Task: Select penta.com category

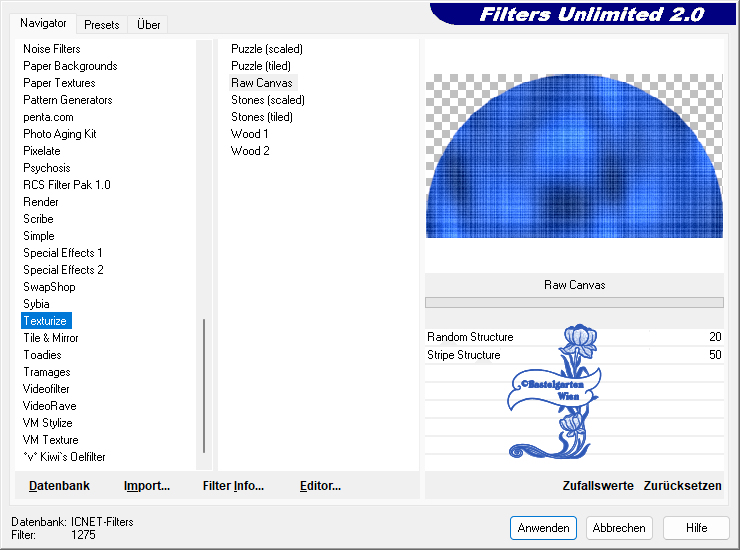Action: tap(49, 117)
